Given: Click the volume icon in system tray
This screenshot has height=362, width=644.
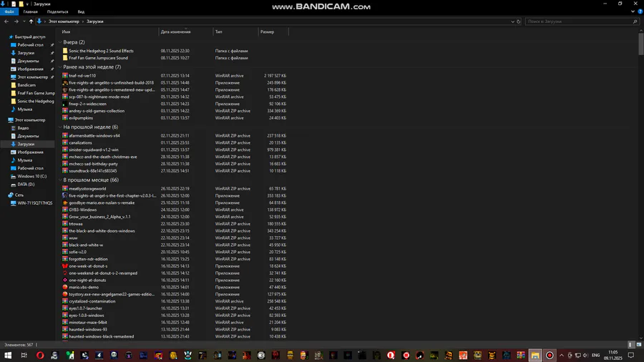Looking at the screenshot, I should point(585,355).
